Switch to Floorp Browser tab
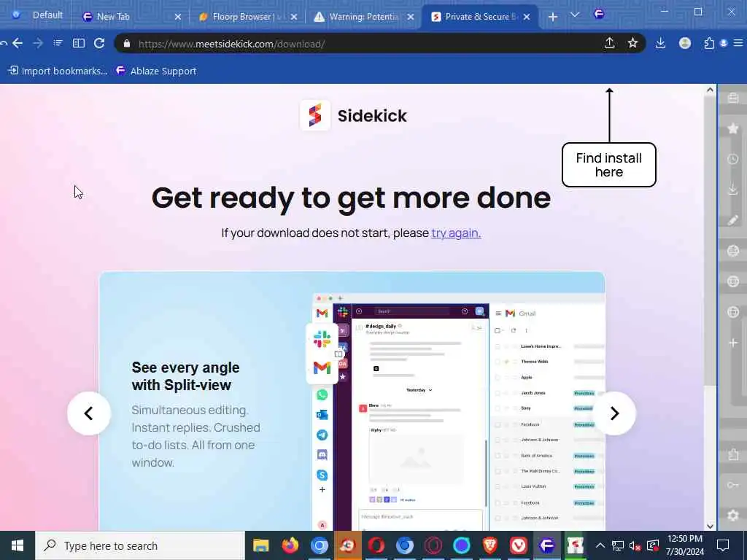Image resolution: width=747 pixels, height=560 pixels. pos(248,17)
